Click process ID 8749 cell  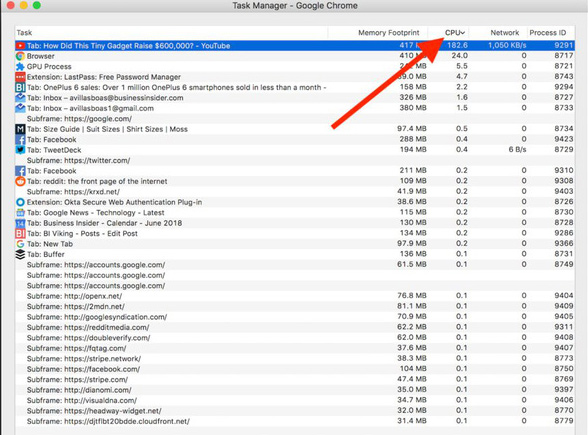click(564, 264)
